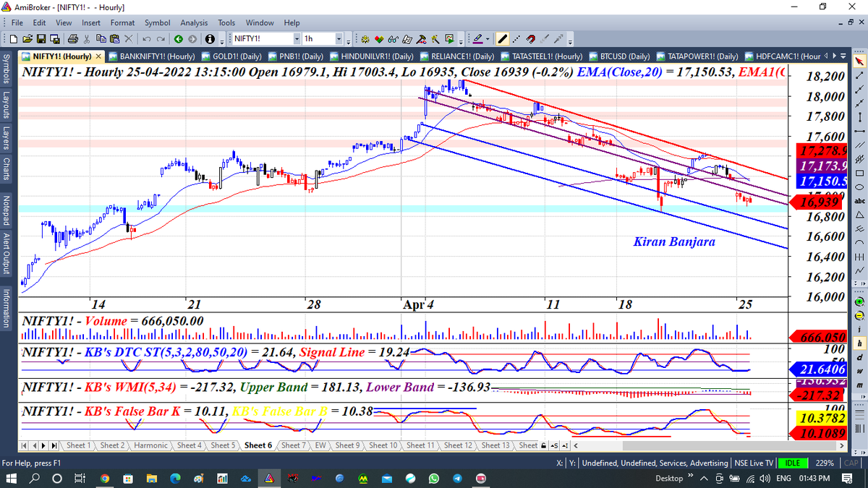Go back with green arrow icon

pos(179,38)
